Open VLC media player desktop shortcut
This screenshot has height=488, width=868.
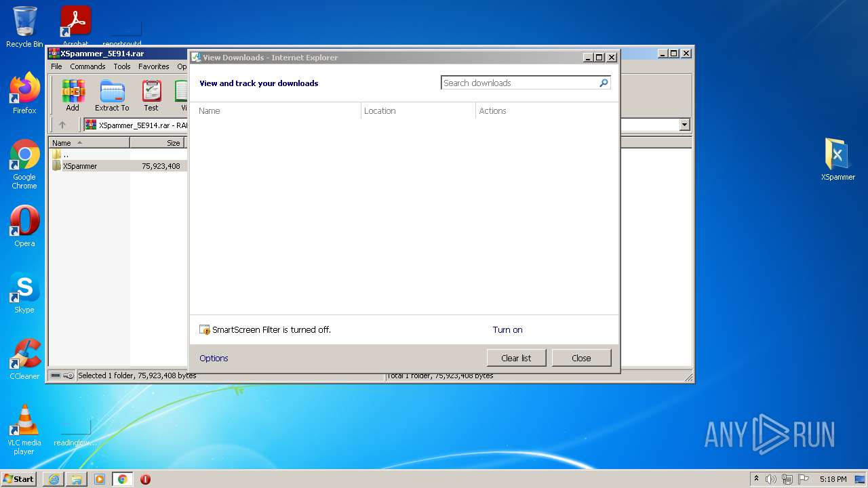[x=24, y=430]
